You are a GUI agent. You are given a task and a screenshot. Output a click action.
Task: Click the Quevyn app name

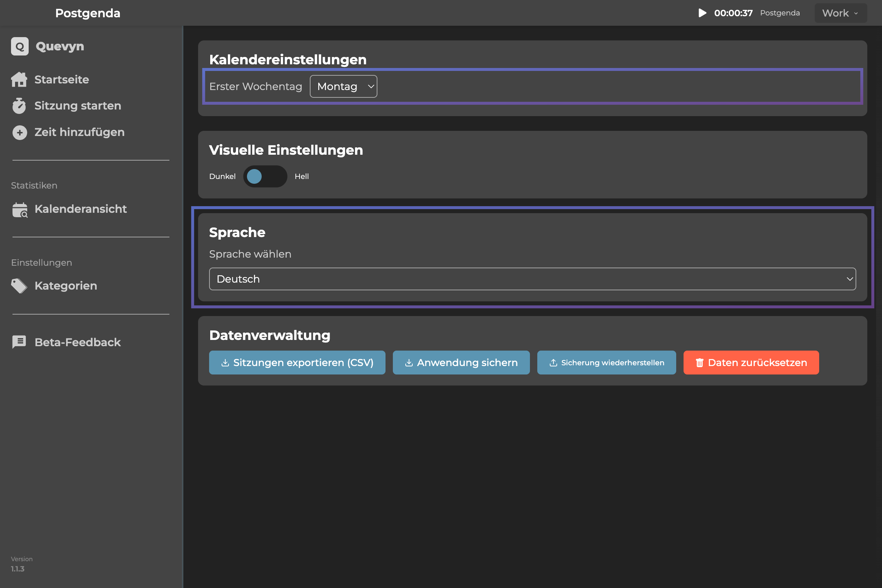pyautogui.click(x=60, y=47)
